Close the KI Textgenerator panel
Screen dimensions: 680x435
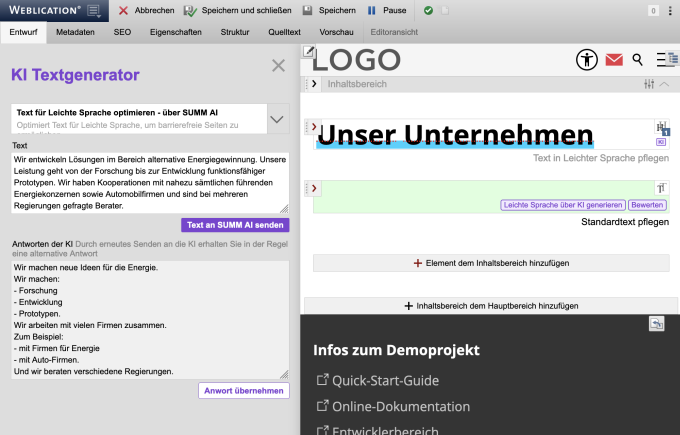click(x=278, y=65)
